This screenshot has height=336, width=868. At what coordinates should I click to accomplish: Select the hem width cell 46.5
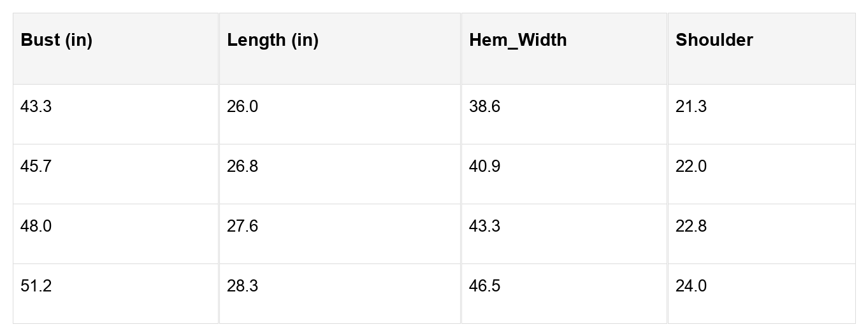coord(565,294)
